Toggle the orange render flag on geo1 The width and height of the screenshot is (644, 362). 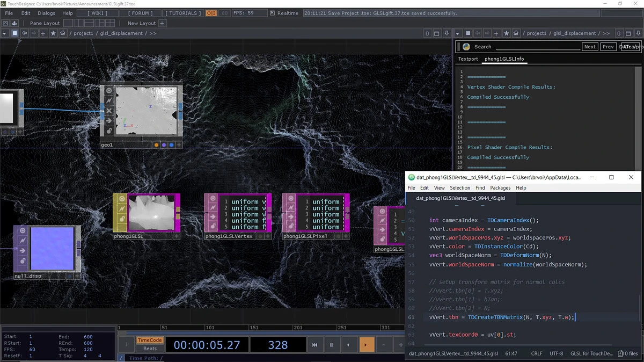click(157, 145)
